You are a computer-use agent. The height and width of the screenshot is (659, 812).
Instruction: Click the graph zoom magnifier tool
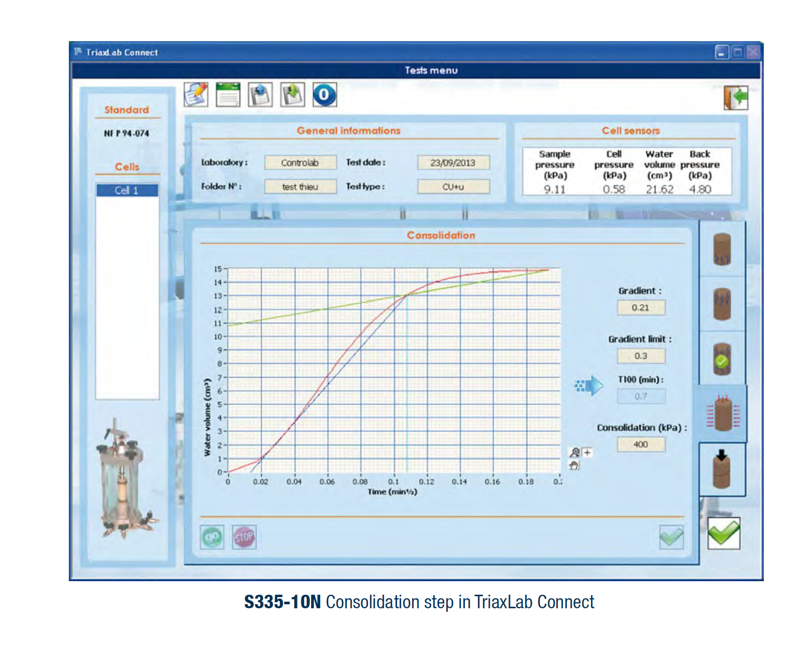(x=575, y=453)
